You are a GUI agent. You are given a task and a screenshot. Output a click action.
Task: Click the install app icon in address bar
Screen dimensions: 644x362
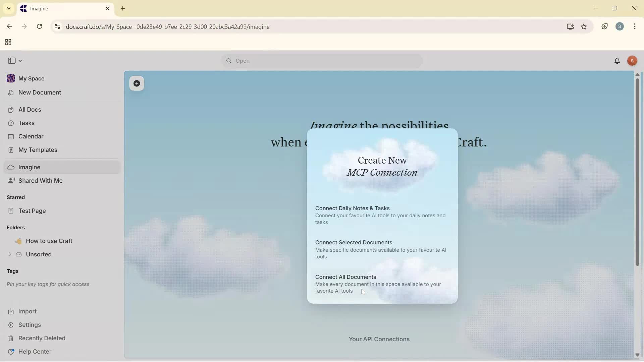coord(570,27)
